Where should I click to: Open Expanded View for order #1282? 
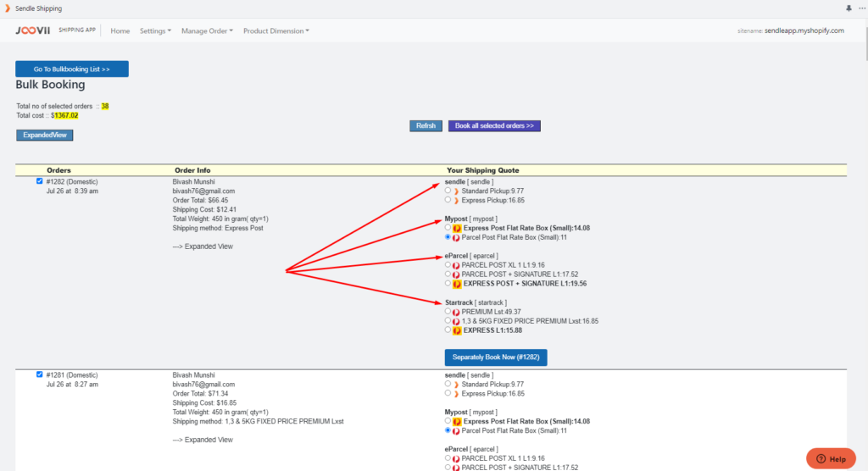click(203, 247)
